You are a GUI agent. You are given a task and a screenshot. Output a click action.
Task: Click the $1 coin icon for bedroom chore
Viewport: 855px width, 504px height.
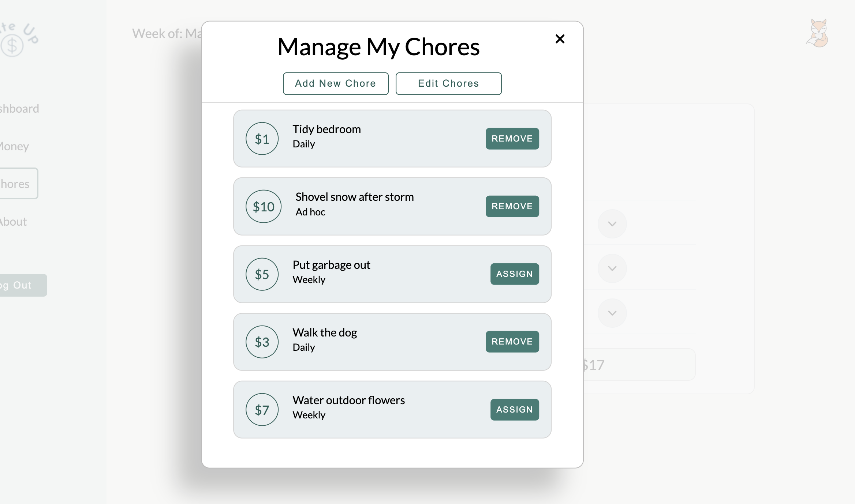(261, 138)
